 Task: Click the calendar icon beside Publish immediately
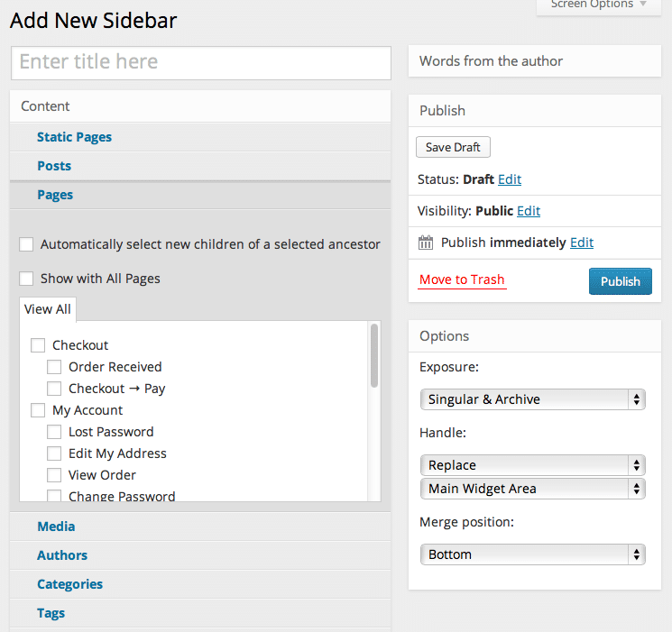(426, 243)
